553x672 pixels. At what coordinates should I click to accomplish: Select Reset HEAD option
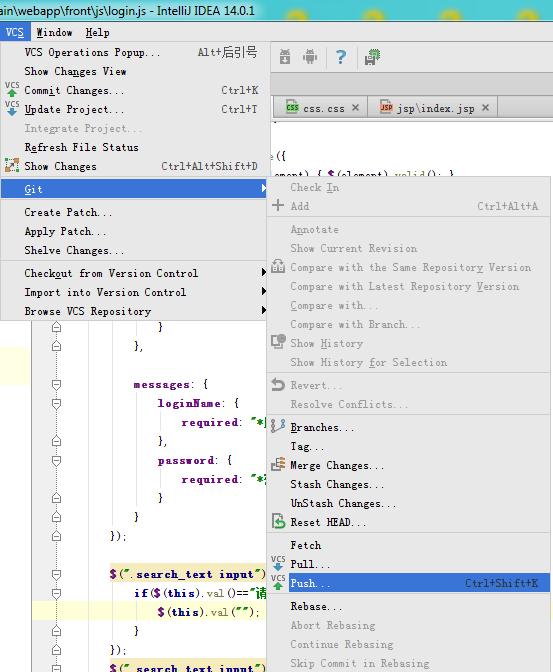pyautogui.click(x=409, y=522)
